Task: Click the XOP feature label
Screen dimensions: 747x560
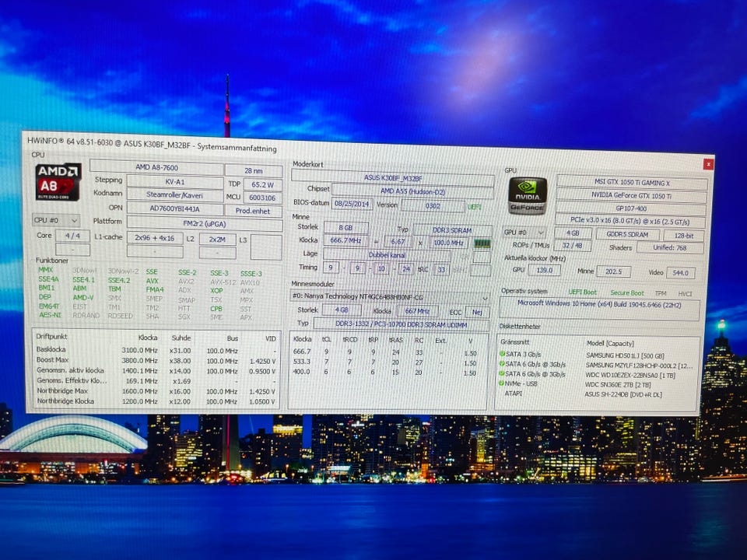Action: pos(216,290)
